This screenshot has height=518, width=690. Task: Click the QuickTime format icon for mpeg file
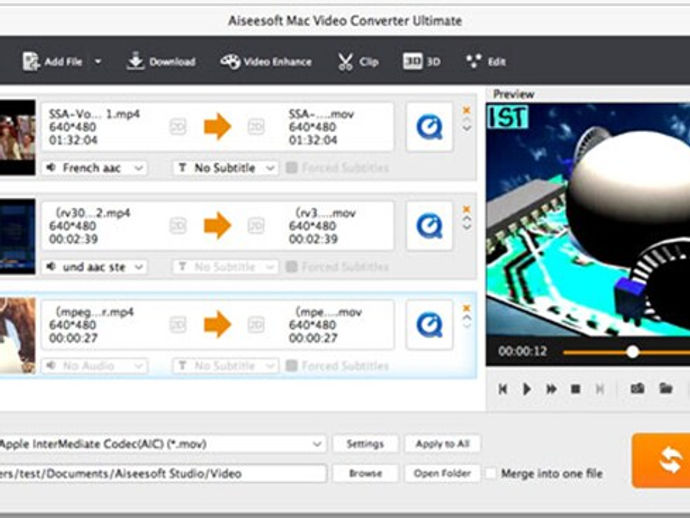coord(429,325)
